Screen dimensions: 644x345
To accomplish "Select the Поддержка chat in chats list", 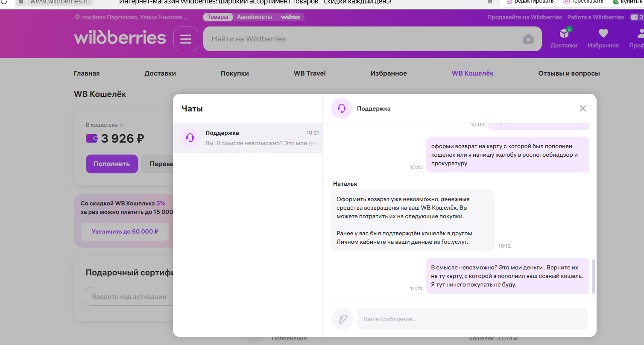I will 248,138.
